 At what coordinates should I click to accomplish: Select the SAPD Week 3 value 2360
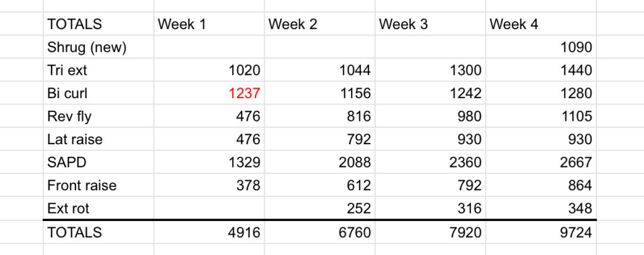[x=466, y=162]
